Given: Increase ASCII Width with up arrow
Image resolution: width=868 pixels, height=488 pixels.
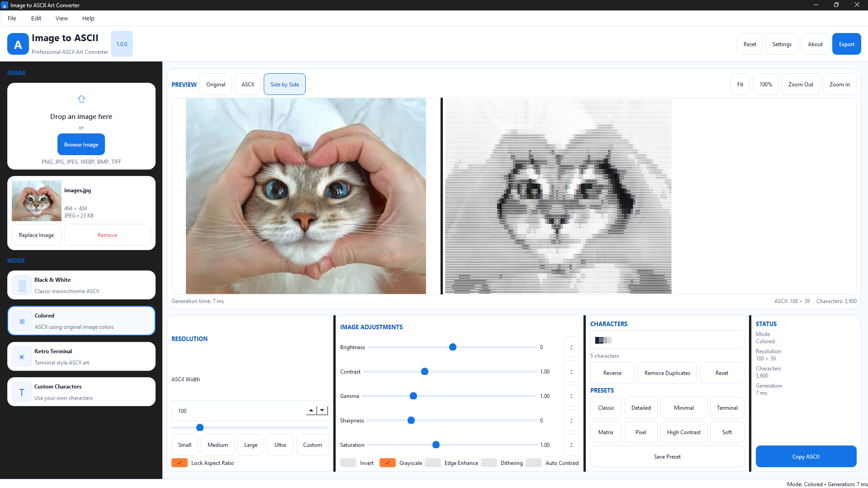Looking at the screenshot, I should (311, 411).
